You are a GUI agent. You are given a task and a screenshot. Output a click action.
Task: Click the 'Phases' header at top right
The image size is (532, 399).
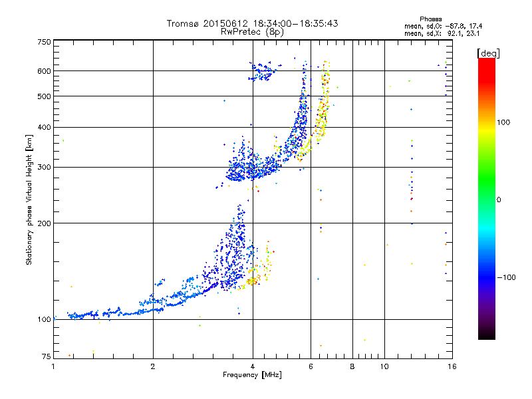point(430,19)
